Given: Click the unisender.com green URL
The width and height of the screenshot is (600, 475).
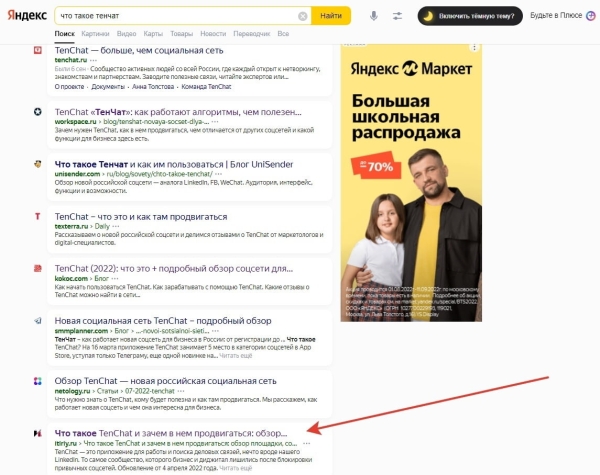Looking at the screenshot, I should (77, 174).
